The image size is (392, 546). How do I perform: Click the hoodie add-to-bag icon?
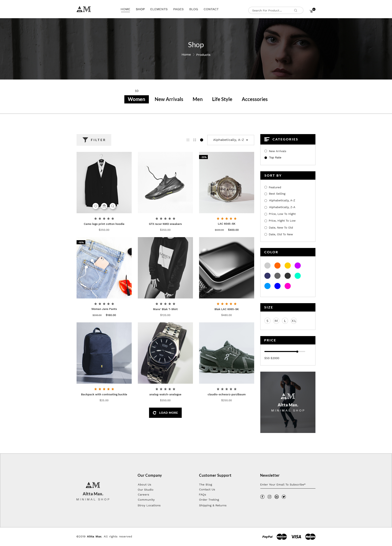coord(104,206)
